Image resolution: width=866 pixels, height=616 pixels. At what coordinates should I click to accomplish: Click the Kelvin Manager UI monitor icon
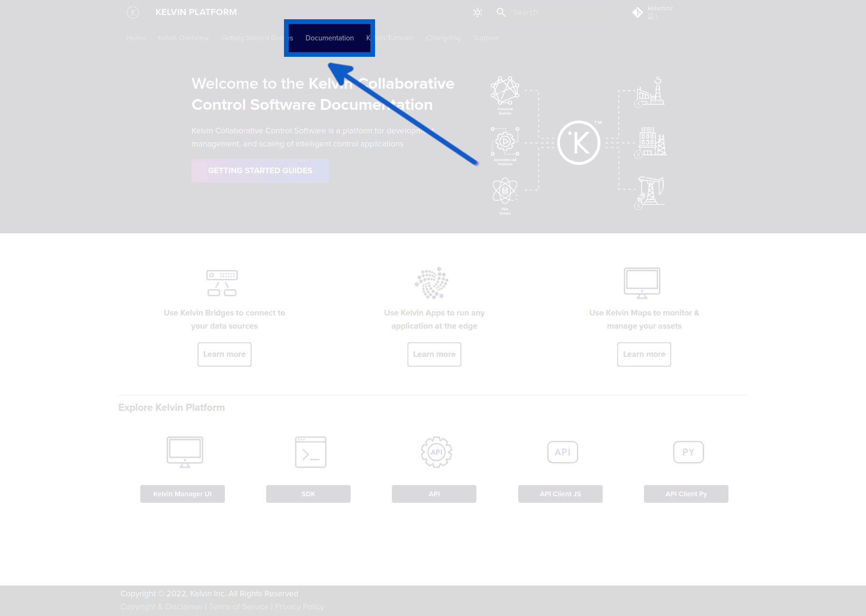pyautogui.click(x=184, y=452)
